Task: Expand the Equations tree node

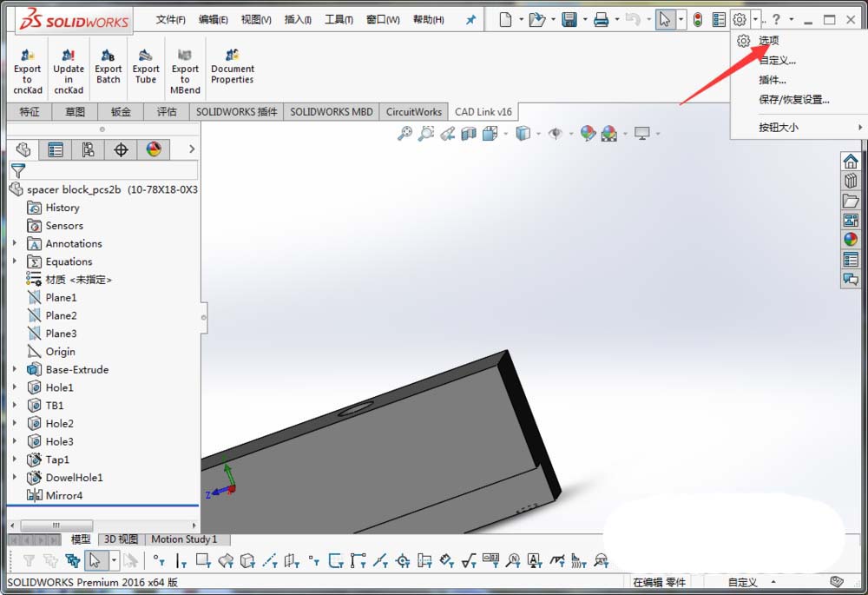Action: (15, 261)
